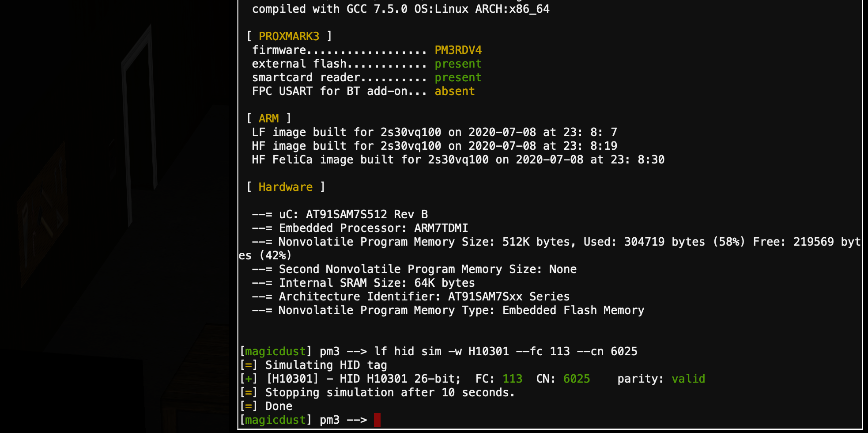The image size is (868, 433).
Task: Click the yellow 'absent' BT add-on status
Action: click(454, 91)
